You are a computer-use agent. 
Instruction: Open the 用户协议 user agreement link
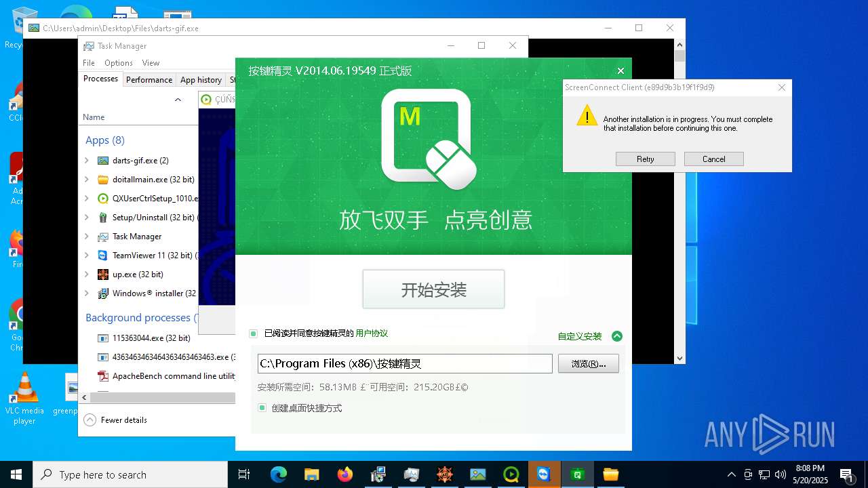point(372,333)
